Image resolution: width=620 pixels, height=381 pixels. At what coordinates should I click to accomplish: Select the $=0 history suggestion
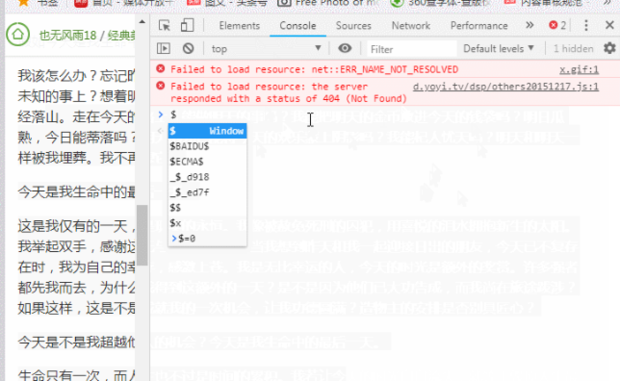coord(208,238)
